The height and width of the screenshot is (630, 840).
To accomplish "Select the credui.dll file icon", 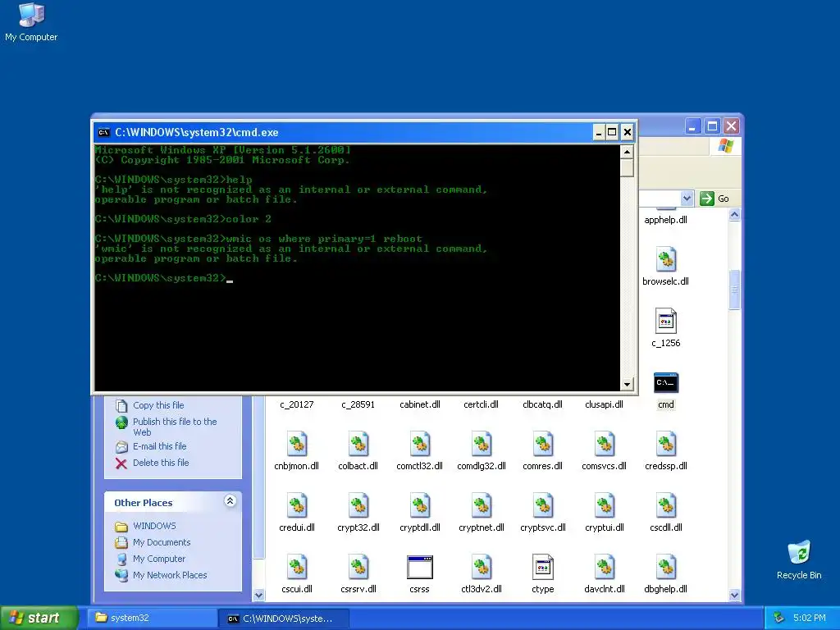I will (297, 506).
